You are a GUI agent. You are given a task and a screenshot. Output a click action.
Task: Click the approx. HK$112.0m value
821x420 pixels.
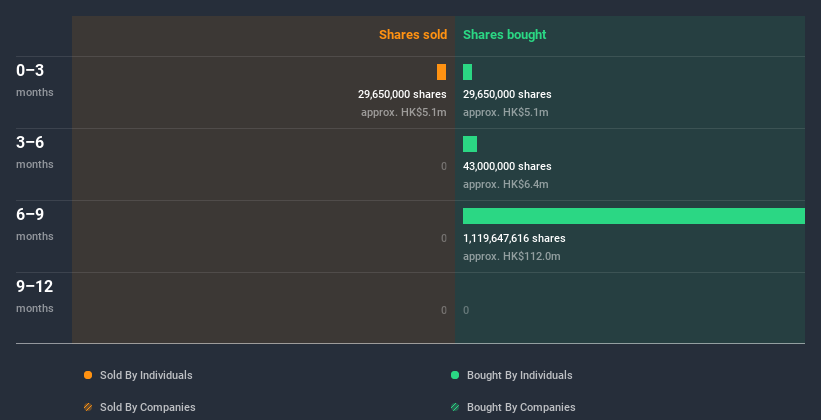tap(512, 256)
